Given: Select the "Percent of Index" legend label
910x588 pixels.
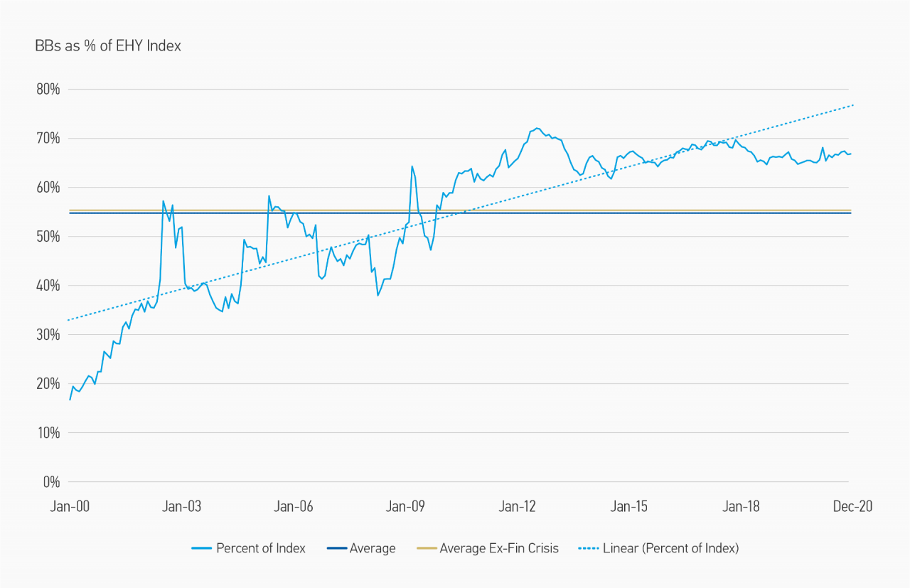Looking at the screenshot, I should [x=260, y=548].
